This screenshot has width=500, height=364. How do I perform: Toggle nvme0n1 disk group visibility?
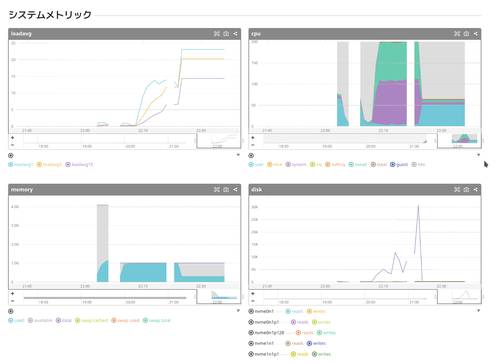point(261,311)
